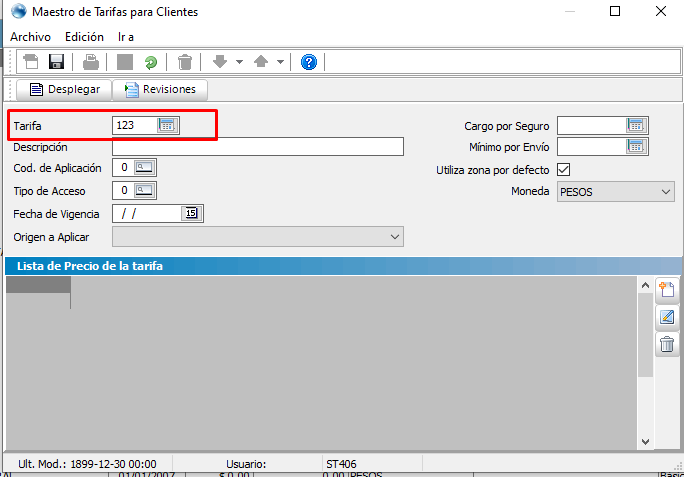Click the Cod. de Aplicación value field

[x=123, y=168]
